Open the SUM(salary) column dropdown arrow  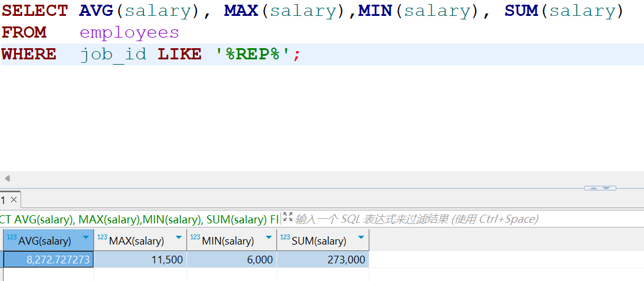tap(361, 237)
